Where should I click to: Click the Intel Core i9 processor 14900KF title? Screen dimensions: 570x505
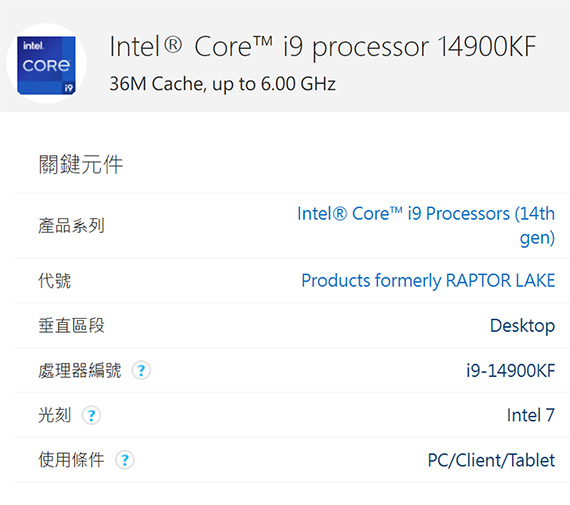[322, 47]
